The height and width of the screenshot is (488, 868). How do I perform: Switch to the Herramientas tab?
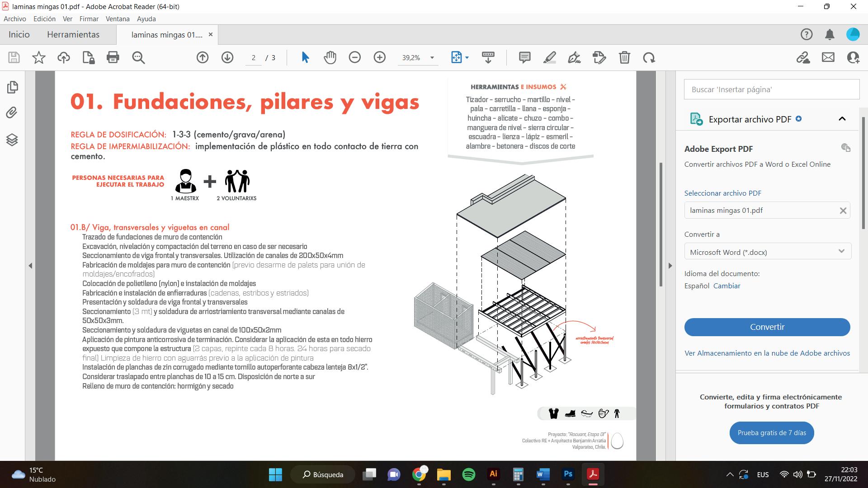[x=73, y=35]
